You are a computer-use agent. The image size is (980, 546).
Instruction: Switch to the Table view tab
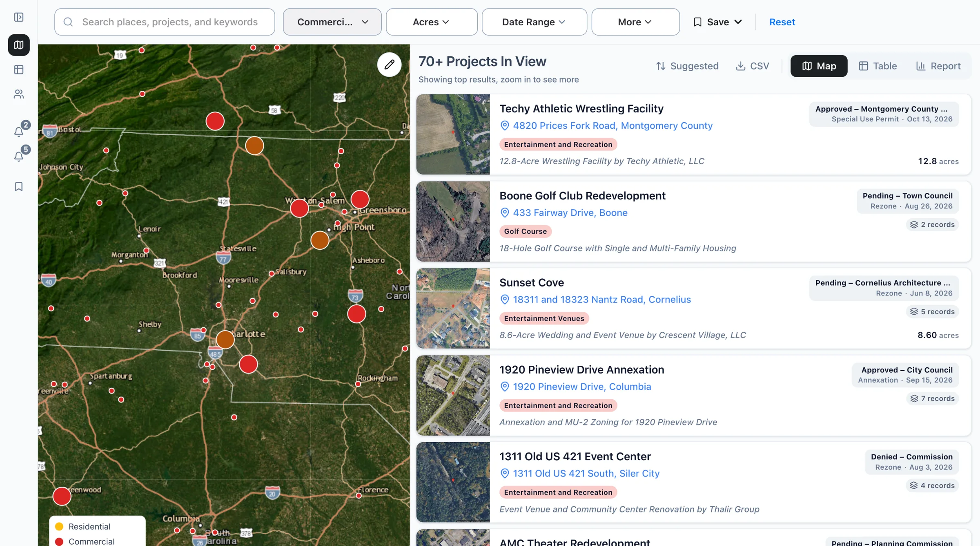878,66
